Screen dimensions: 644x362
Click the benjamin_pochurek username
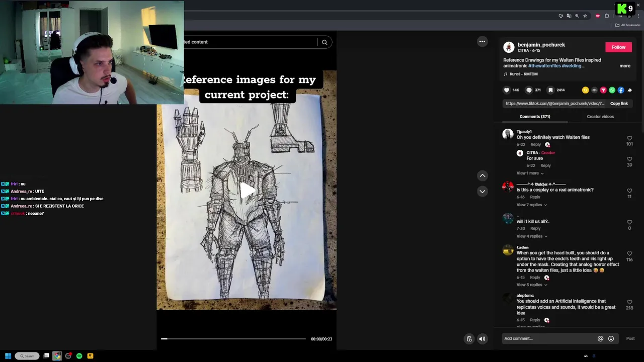(x=541, y=45)
